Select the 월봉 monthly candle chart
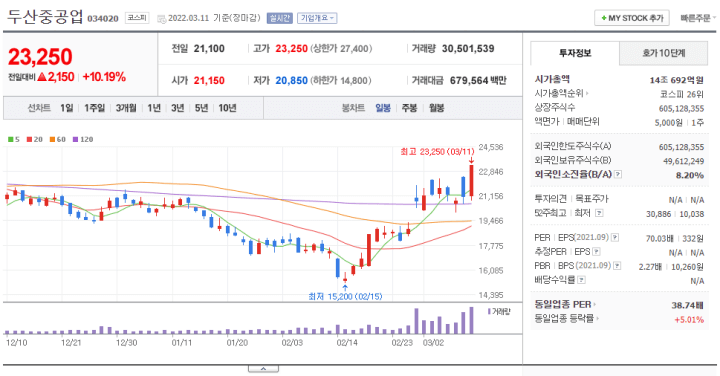720x376 pixels. click(436, 108)
